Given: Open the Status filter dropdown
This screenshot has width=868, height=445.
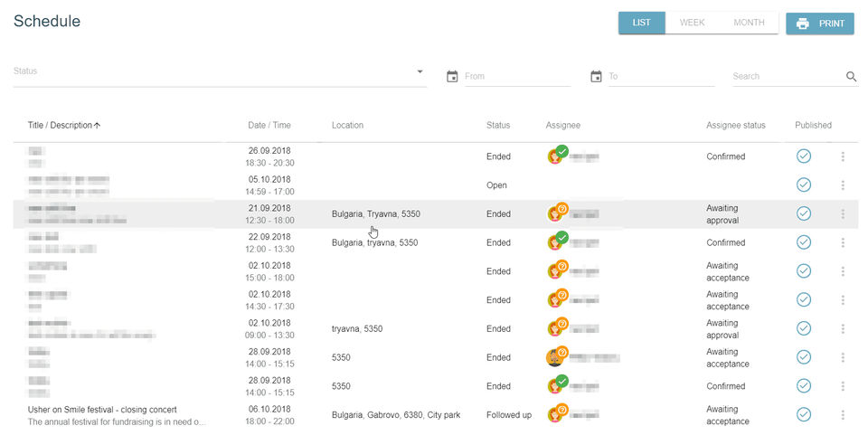Looking at the screenshot, I should point(220,72).
